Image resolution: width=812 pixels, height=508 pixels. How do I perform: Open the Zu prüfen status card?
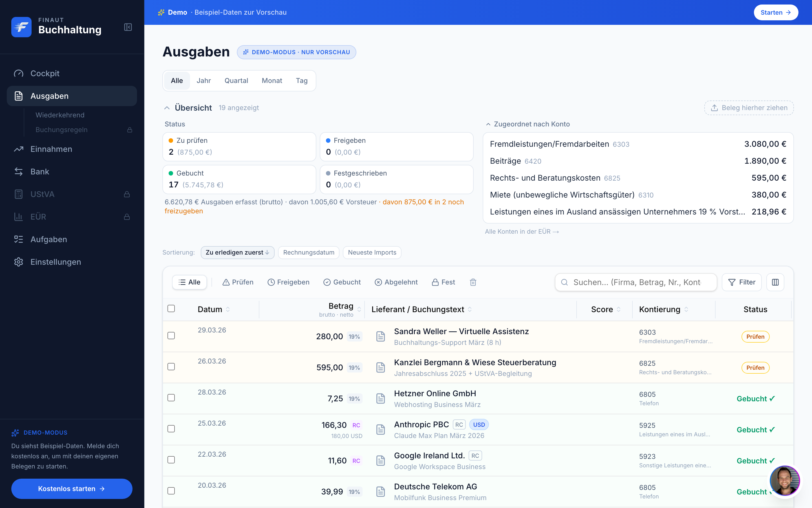coord(239,146)
